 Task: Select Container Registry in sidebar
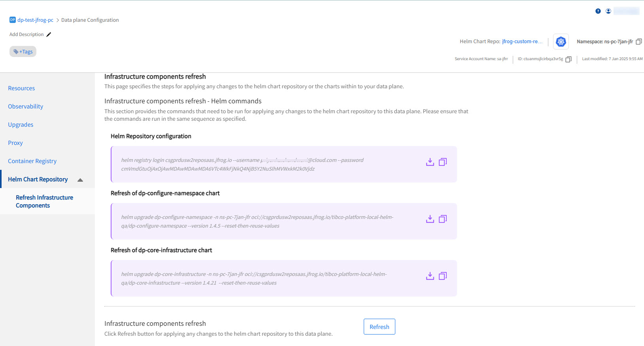pyautogui.click(x=32, y=161)
